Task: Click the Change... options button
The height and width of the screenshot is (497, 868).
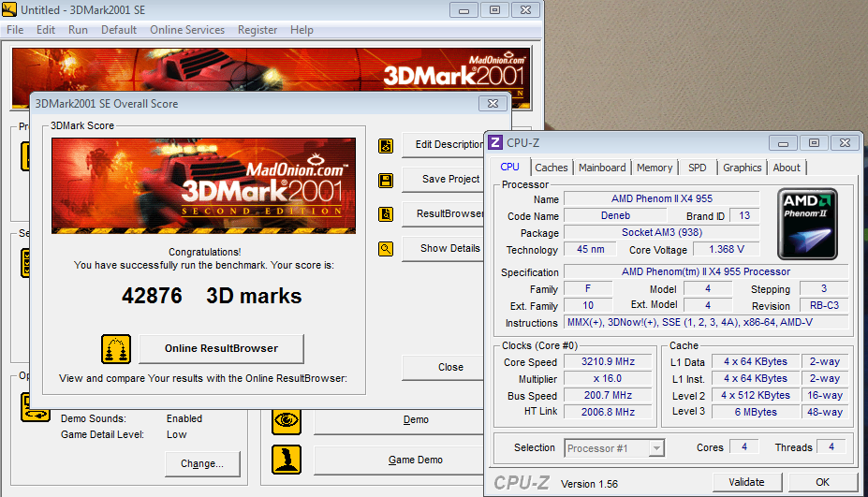Action: [x=202, y=464]
